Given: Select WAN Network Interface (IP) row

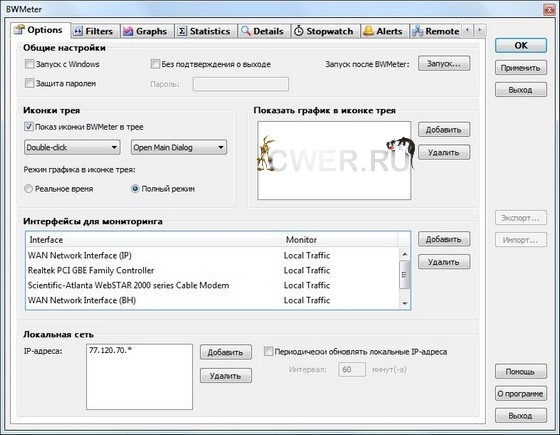Looking at the screenshot, I should point(212,256).
